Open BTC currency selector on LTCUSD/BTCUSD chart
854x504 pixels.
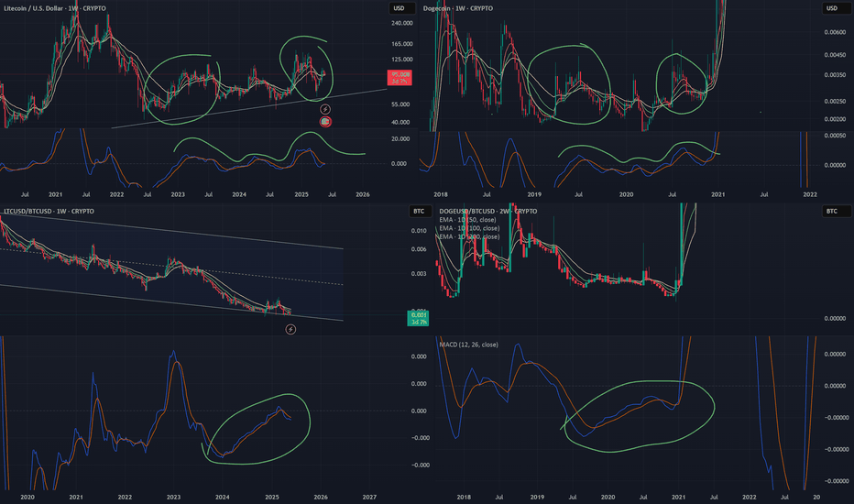pyautogui.click(x=419, y=212)
